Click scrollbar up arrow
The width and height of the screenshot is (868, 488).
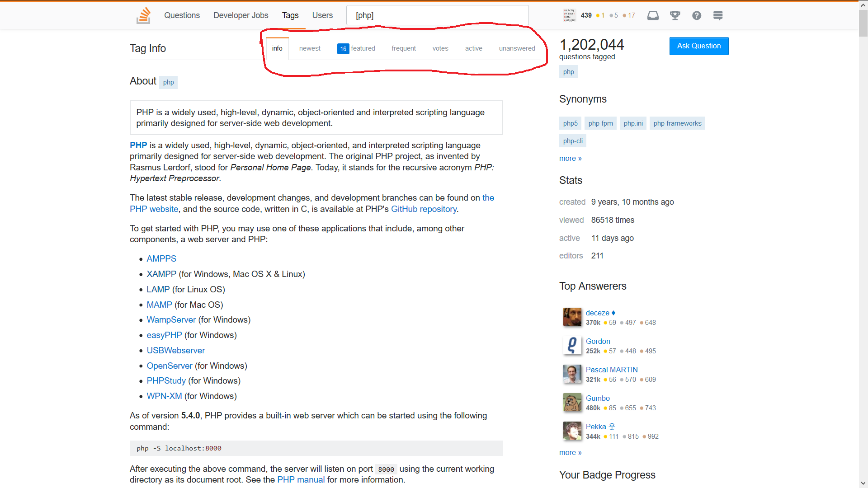click(x=863, y=5)
